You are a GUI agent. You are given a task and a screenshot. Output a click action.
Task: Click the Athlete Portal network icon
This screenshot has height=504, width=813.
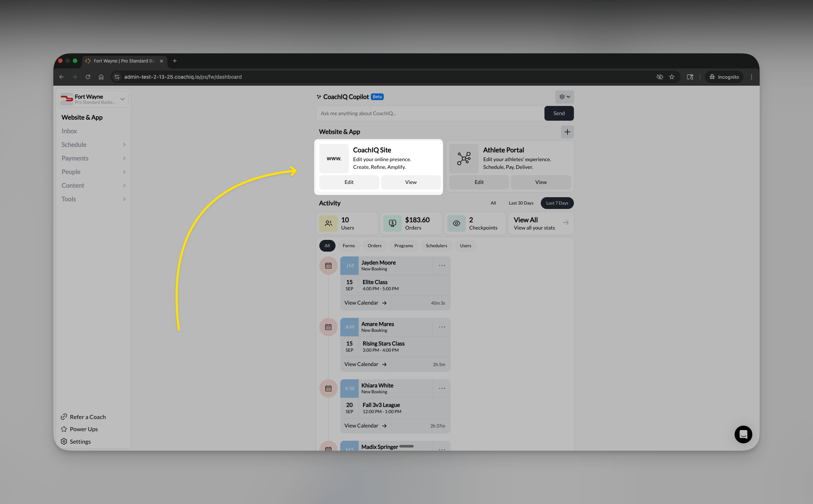click(x=464, y=159)
